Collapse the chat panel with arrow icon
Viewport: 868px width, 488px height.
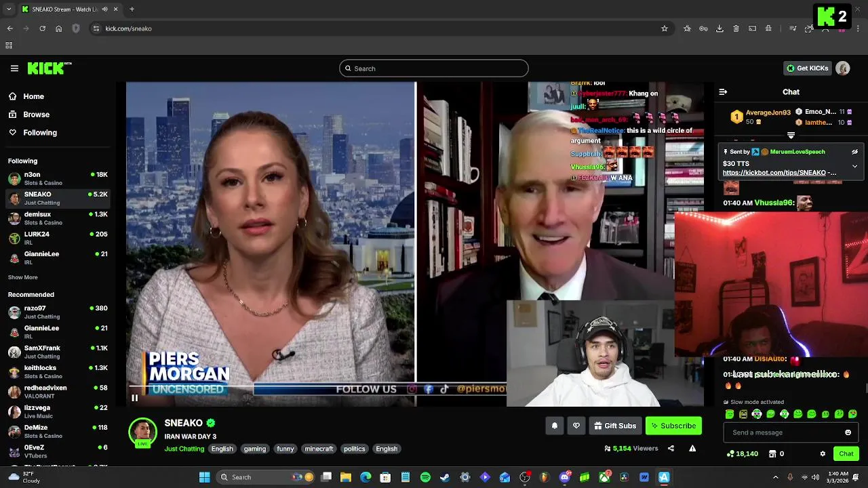[723, 91]
